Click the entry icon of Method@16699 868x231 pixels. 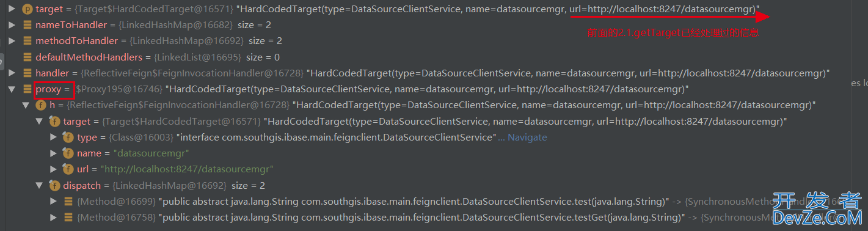tap(68, 201)
